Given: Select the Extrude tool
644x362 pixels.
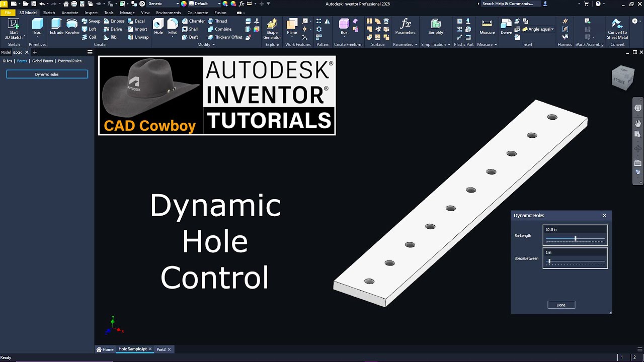Looking at the screenshot, I should [x=56, y=28].
